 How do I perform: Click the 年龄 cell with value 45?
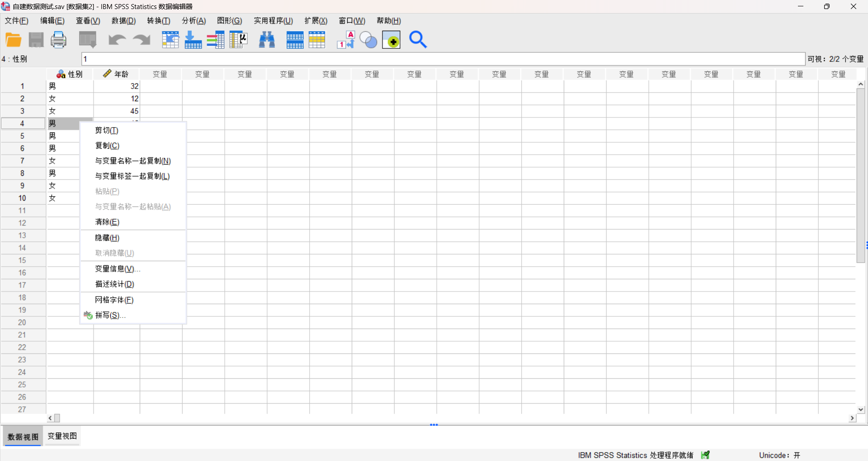pos(117,111)
